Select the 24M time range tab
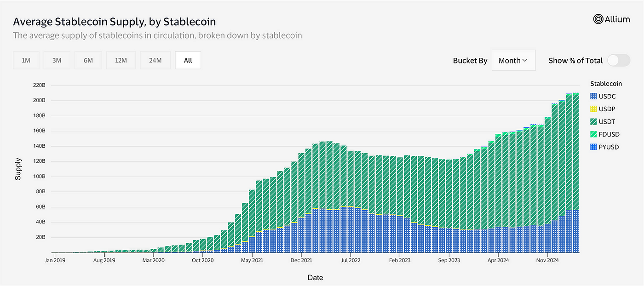 tap(155, 60)
